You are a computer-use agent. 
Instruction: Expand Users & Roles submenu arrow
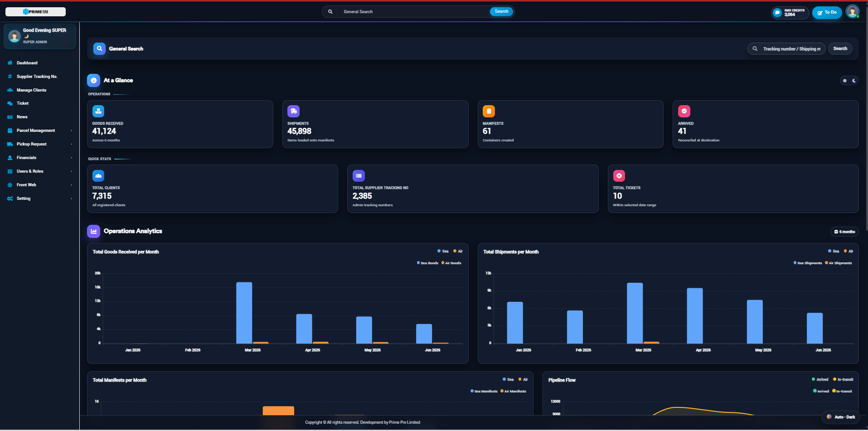pyautogui.click(x=72, y=171)
